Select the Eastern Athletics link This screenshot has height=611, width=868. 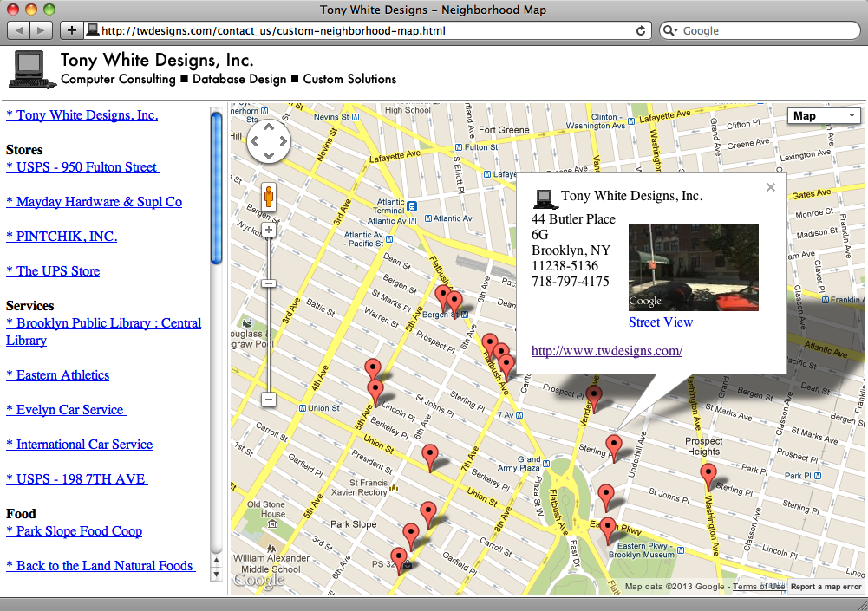tap(57, 375)
